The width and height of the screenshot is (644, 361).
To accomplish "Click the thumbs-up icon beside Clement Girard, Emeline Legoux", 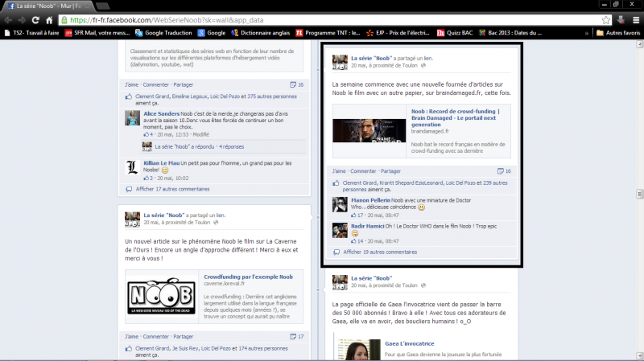I will coord(129,96).
